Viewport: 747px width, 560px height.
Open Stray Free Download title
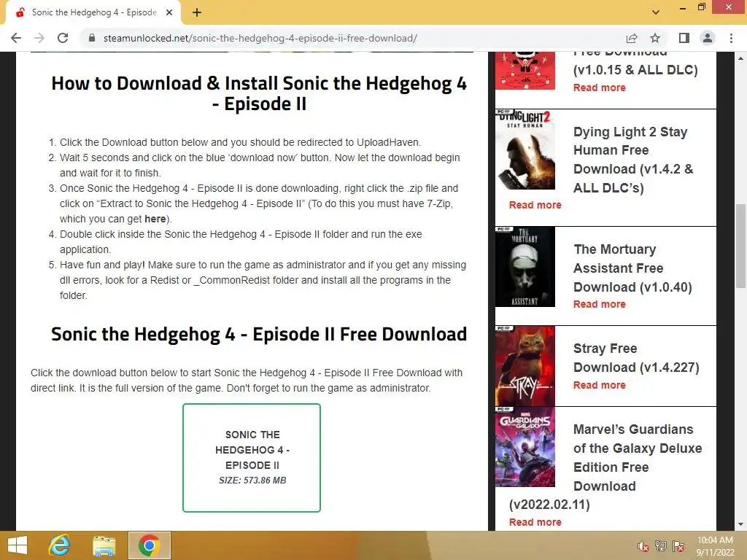pos(636,357)
